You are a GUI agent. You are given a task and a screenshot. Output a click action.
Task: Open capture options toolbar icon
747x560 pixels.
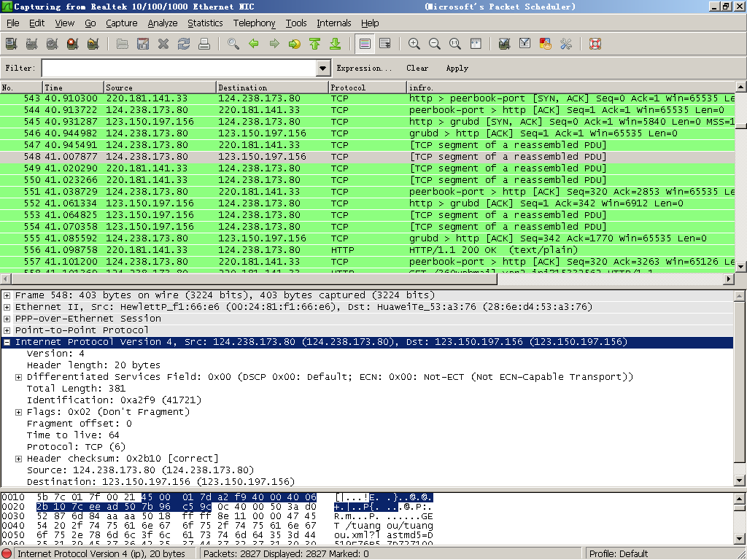click(32, 44)
